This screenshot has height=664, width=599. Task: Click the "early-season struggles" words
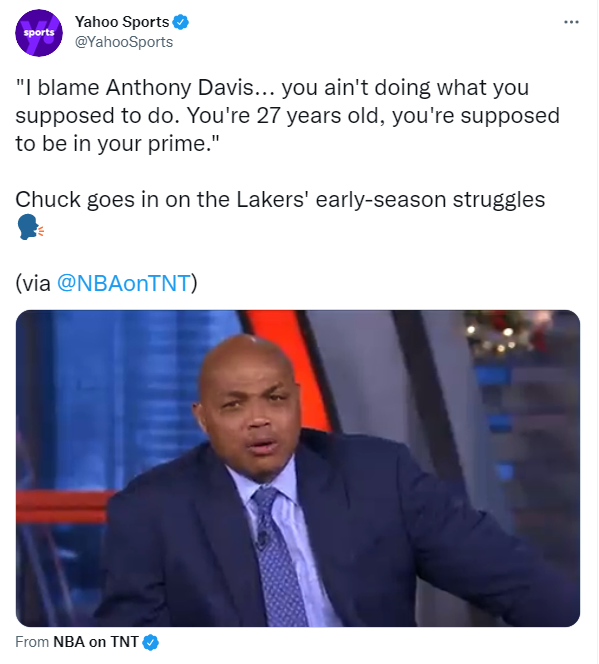pyautogui.click(x=430, y=199)
